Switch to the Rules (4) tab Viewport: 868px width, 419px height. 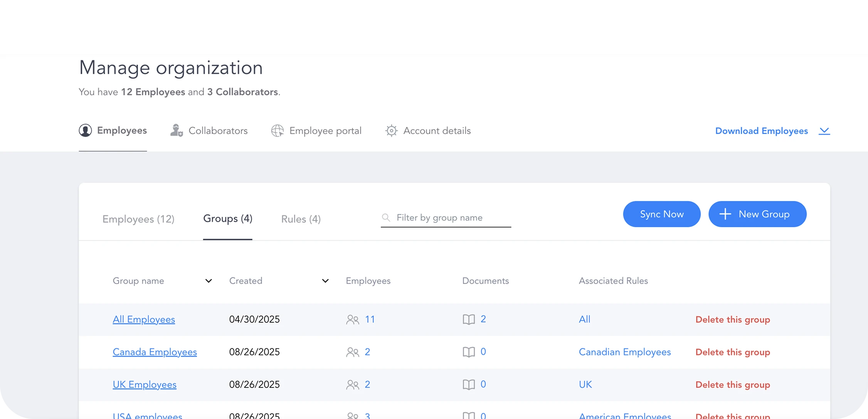[x=301, y=219]
